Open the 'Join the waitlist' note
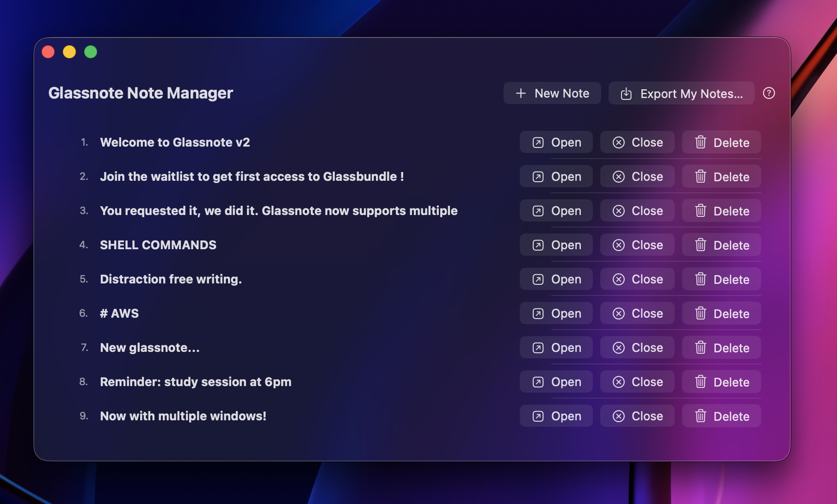 (556, 177)
